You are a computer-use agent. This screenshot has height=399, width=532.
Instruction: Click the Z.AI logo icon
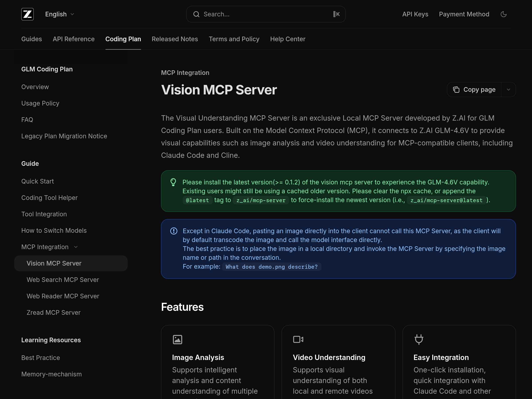[27, 14]
